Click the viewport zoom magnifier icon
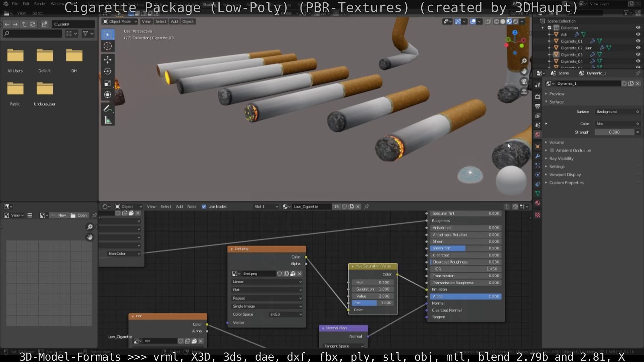Image resolution: width=644 pixels, height=362 pixels. [524, 61]
